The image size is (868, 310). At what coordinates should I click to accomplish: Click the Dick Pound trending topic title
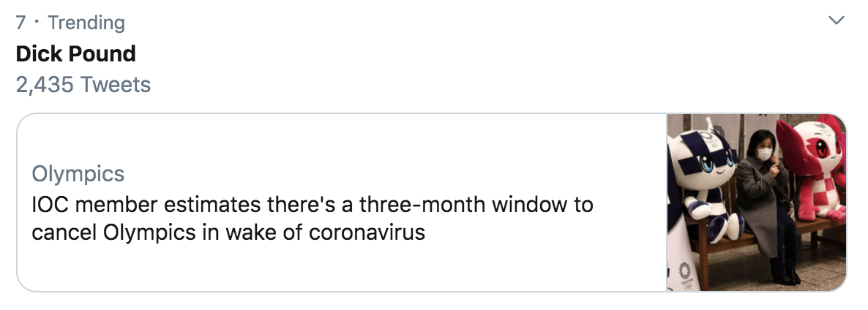(76, 53)
